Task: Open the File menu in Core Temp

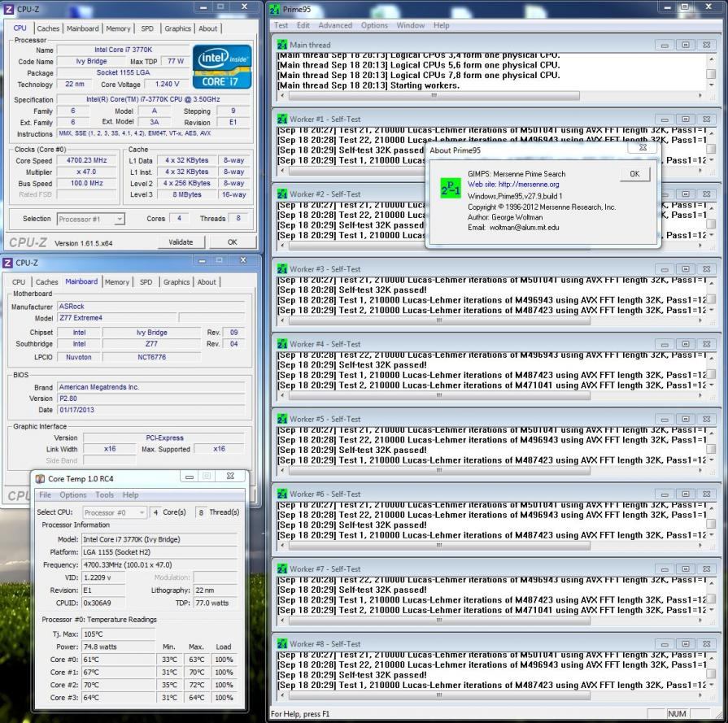Action: (x=45, y=495)
